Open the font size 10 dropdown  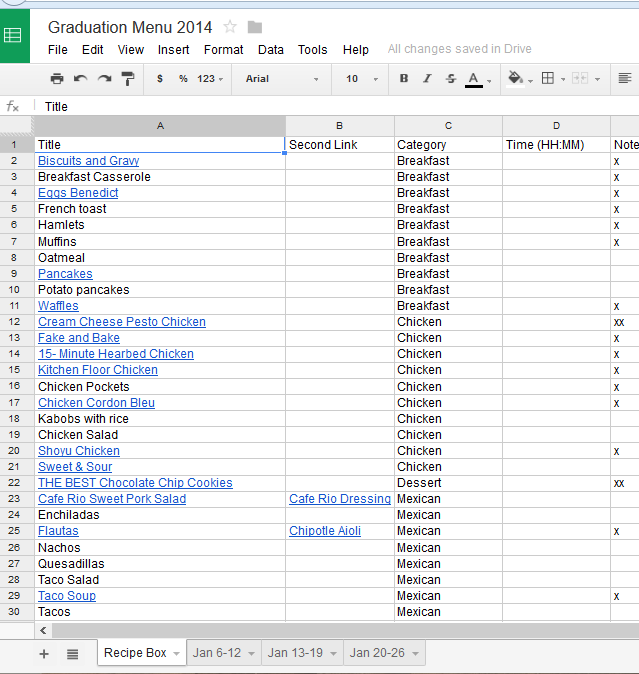[x=362, y=79]
